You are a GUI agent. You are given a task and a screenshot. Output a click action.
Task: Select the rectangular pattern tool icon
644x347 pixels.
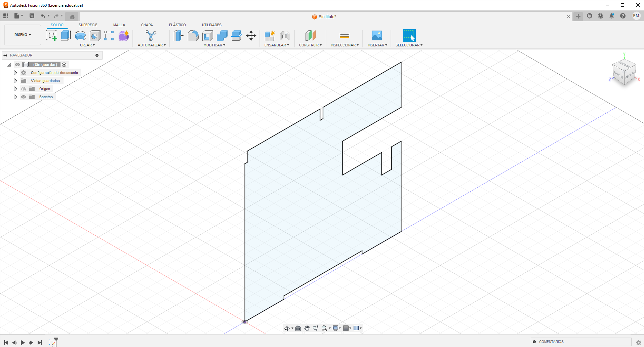pos(109,35)
